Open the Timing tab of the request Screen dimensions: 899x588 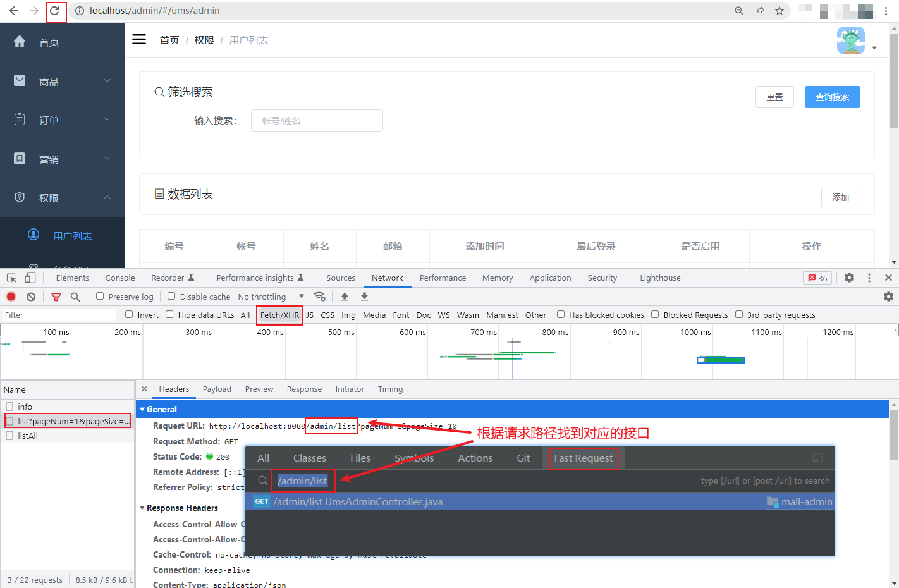coord(390,389)
